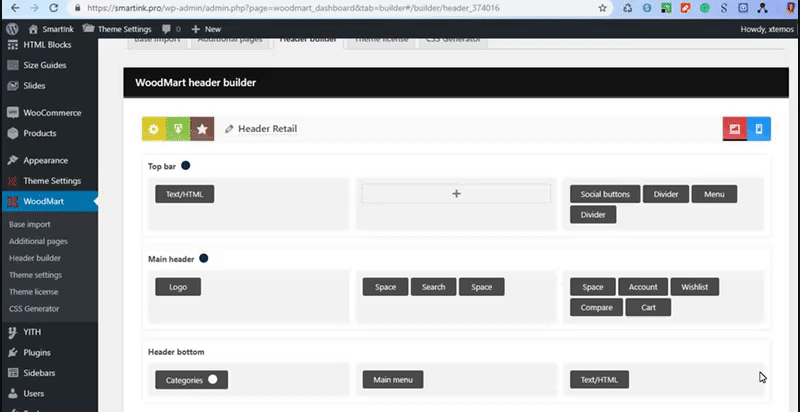Select Cart element

click(x=648, y=307)
